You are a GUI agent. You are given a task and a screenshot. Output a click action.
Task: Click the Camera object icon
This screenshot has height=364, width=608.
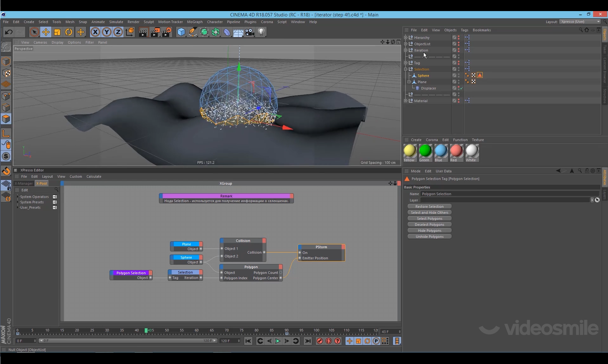(250, 32)
